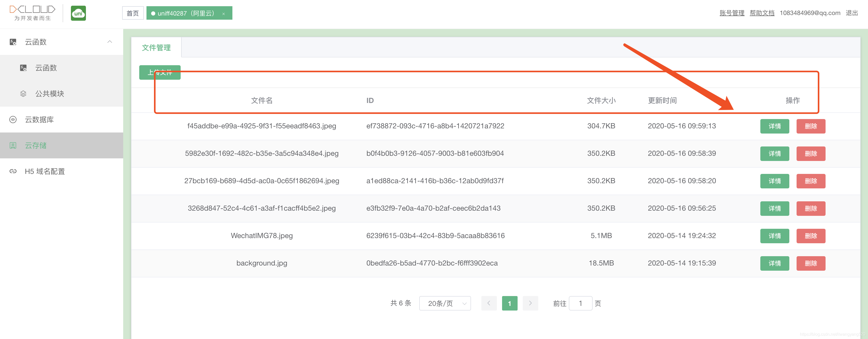Click the 退出 logout link
868x339 pixels.
[x=851, y=13]
